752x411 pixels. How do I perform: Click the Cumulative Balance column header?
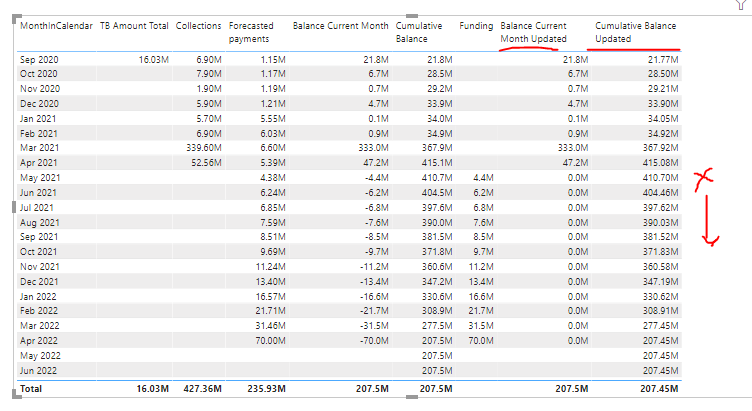coord(419,32)
